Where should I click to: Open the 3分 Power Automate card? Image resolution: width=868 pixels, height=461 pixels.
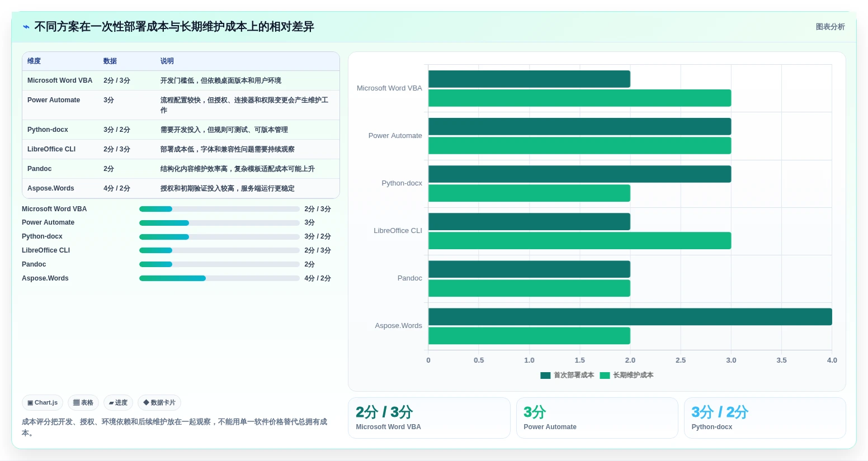pyautogui.click(x=597, y=418)
